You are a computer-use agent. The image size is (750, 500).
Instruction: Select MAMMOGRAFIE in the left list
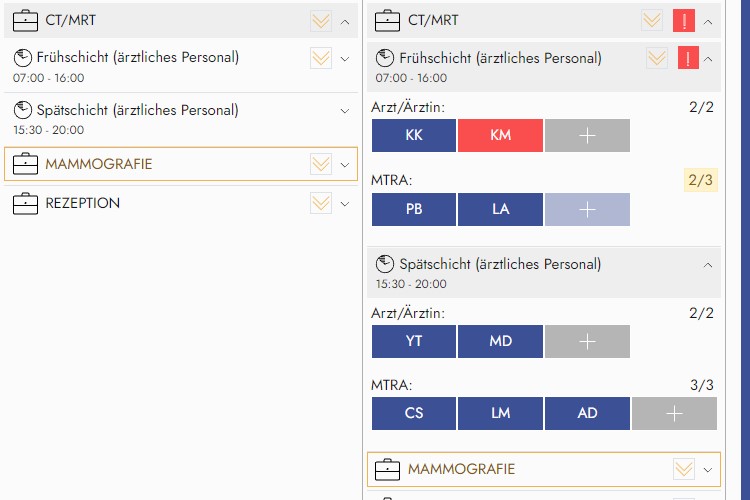[99, 164]
